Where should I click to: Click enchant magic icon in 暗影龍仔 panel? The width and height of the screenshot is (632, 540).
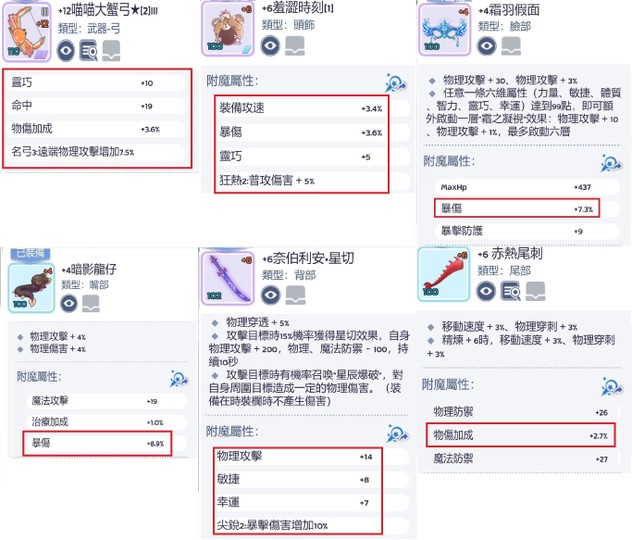(x=179, y=379)
